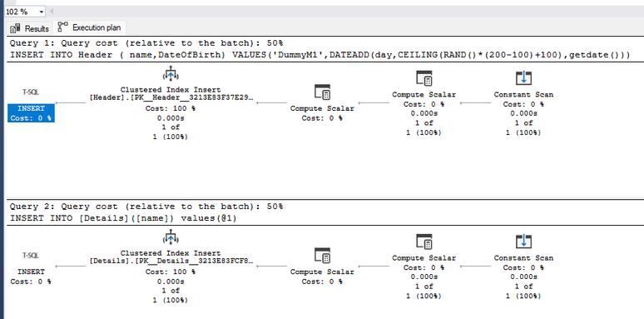Click horizontal scrollbar left arrow near zoom

[52, 12]
